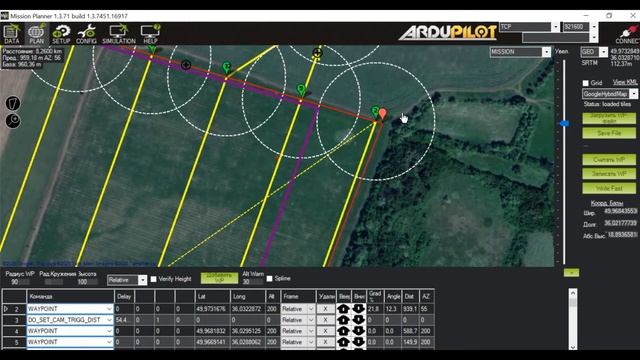Viewport: 640px width, 360px height.
Task: Open the View KML link
Action: pyautogui.click(x=624, y=82)
